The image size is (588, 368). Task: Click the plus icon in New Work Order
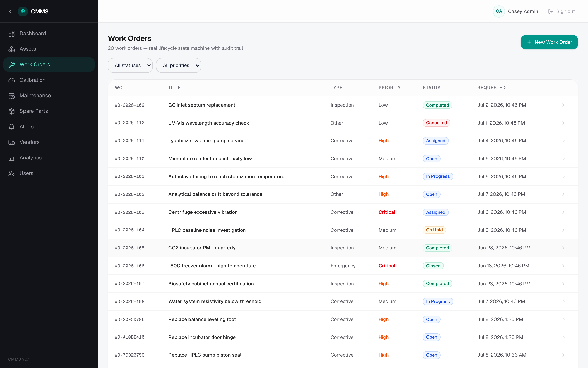point(529,42)
